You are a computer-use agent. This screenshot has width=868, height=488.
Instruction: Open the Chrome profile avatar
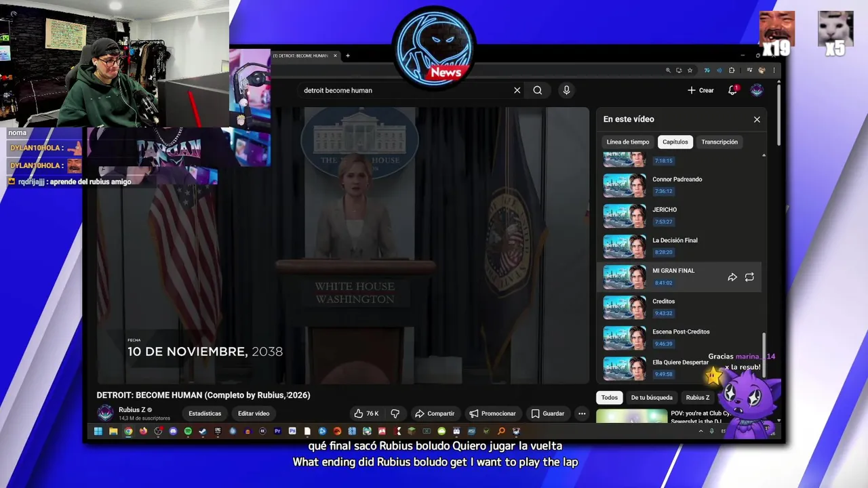point(762,70)
